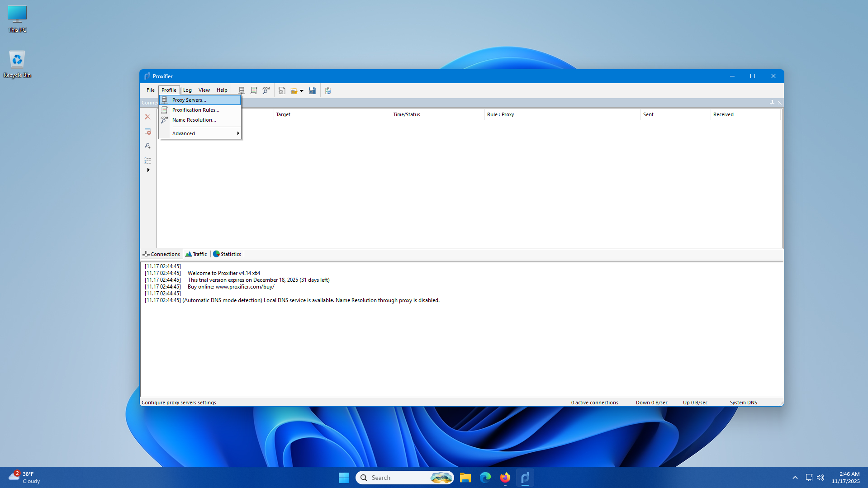The width and height of the screenshot is (868, 488).
Task: Close the open Profile menu
Action: tap(169, 90)
